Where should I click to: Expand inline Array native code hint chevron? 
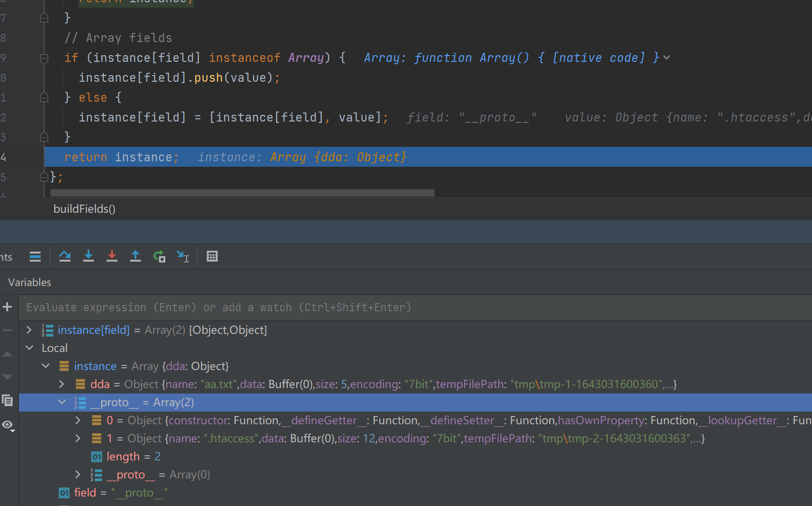pyautogui.click(x=667, y=58)
